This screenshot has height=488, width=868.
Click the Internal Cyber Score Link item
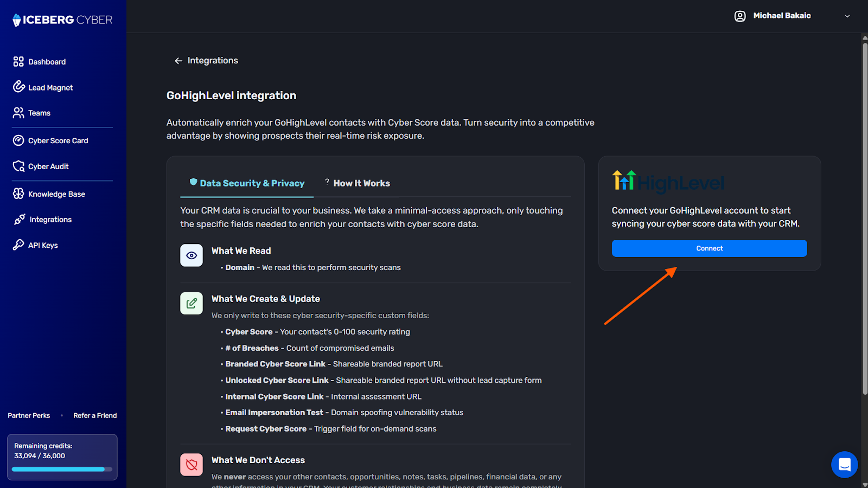coord(321,396)
